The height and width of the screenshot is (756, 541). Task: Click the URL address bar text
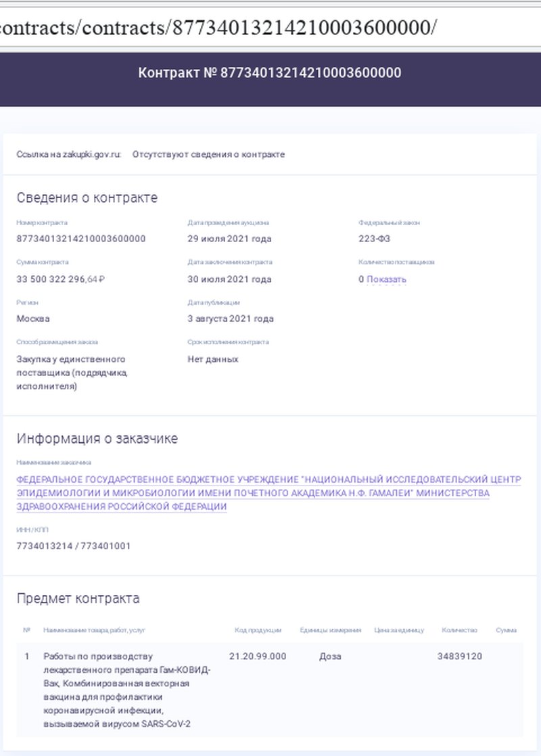217,28
